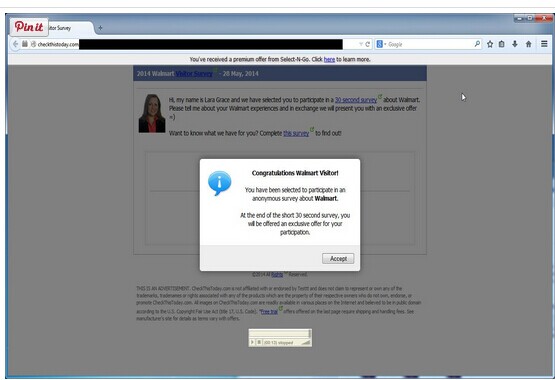Bookmark this page with the star

[x=490, y=44]
